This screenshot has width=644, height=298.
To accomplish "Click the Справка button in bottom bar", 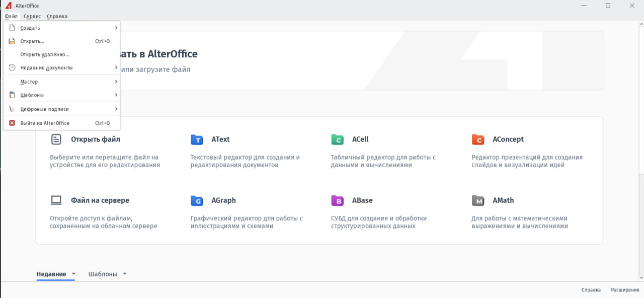I will click(x=591, y=290).
